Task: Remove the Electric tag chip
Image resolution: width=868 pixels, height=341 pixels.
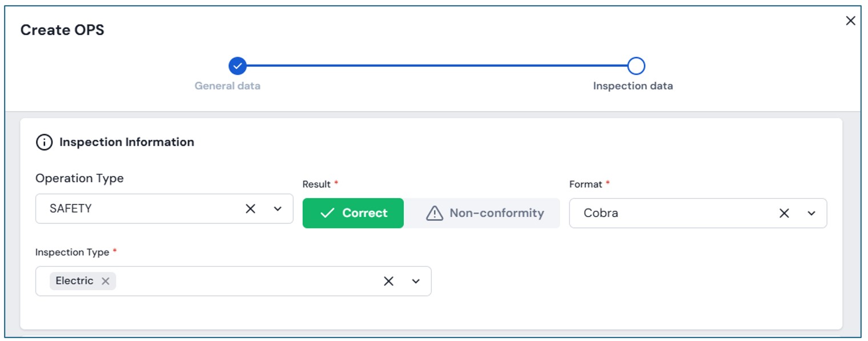Action: [105, 281]
